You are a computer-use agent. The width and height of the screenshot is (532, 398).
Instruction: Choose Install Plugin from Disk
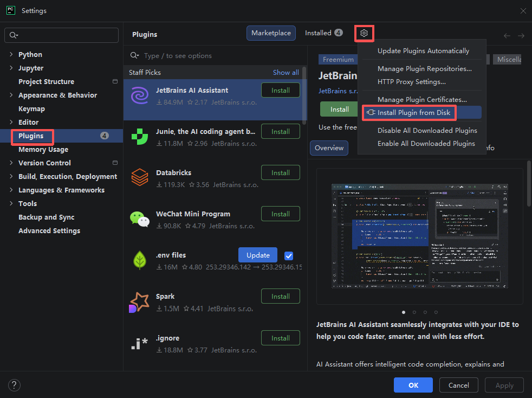point(421,113)
